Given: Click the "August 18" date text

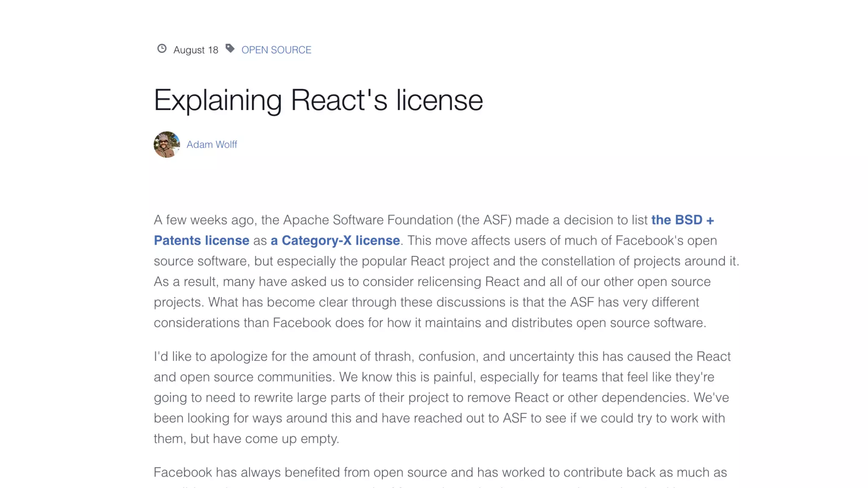Looking at the screenshot, I should [195, 50].
